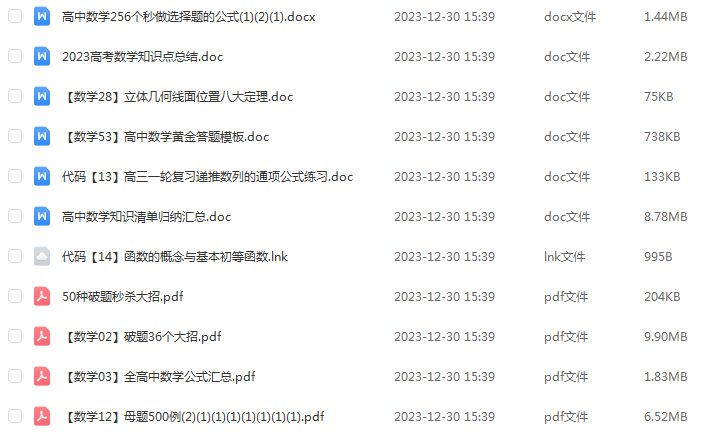The width and height of the screenshot is (720, 435).
Task: Tick the checkbox beside 50种破题秒杀大招.pdf
Action: coord(15,296)
